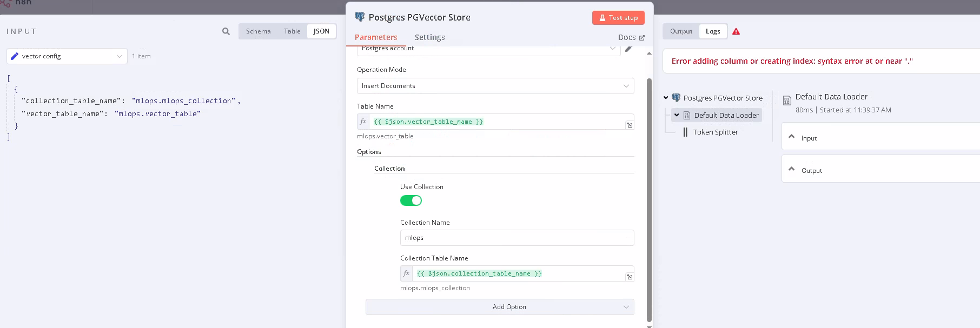Collapse the Postgres PGVector Store log tree
Viewport: 980px width, 328px height.
point(666,98)
